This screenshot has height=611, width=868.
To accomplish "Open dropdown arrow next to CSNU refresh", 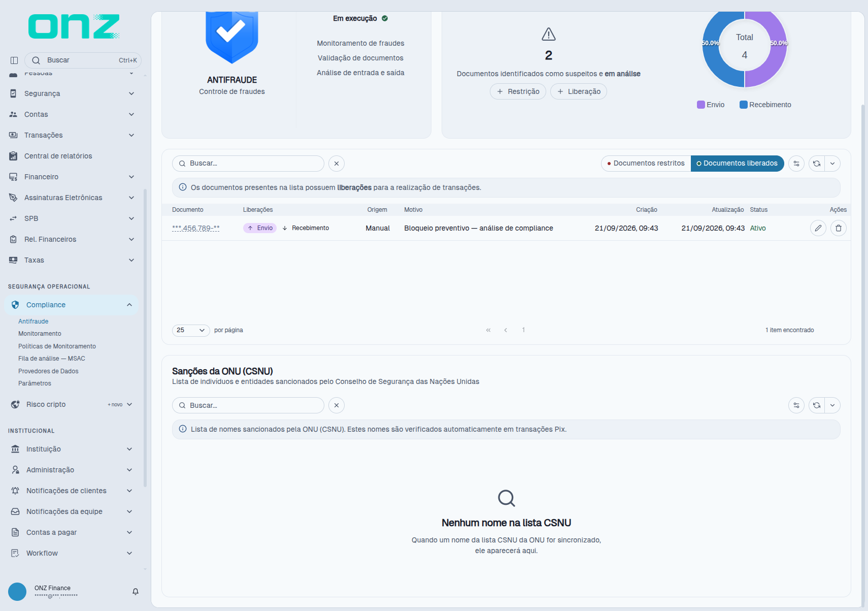I will pos(832,405).
